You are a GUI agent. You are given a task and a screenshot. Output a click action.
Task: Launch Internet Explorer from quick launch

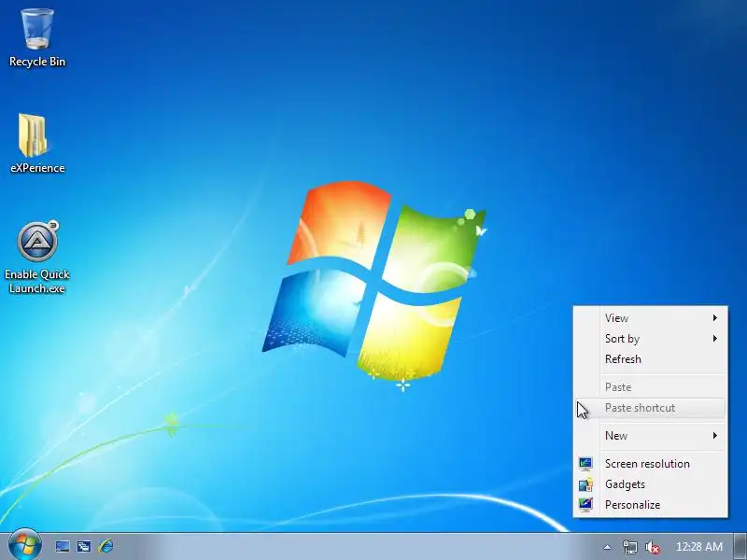coord(106,546)
